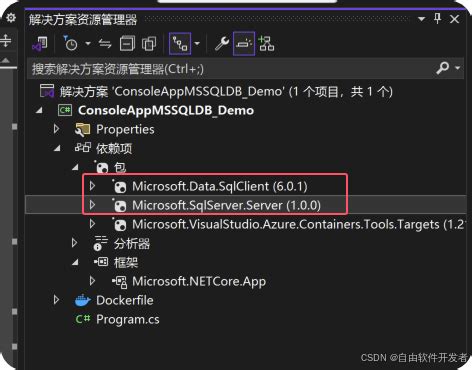This screenshot has height=370, width=472.
Task: Collapse the 包 packages node
Action: point(76,167)
